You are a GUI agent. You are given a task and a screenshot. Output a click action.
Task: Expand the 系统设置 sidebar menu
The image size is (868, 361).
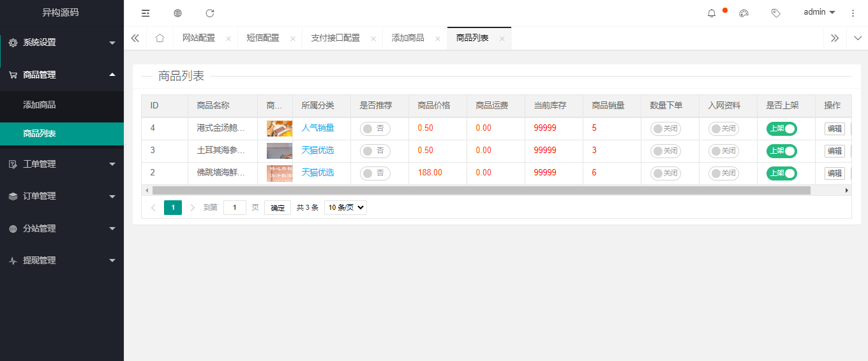pyautogui.click(x=62, y=43)
